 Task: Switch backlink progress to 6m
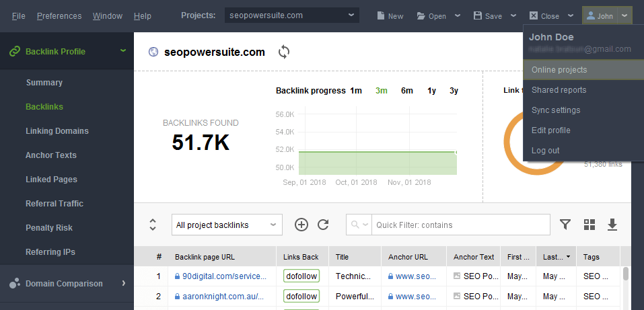(x=407, y=91)
